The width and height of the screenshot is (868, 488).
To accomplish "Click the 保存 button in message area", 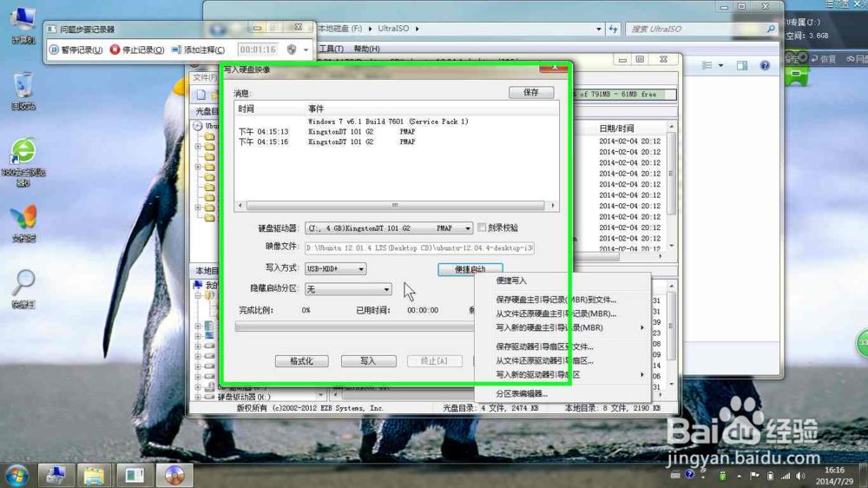I will coord(531,93).
